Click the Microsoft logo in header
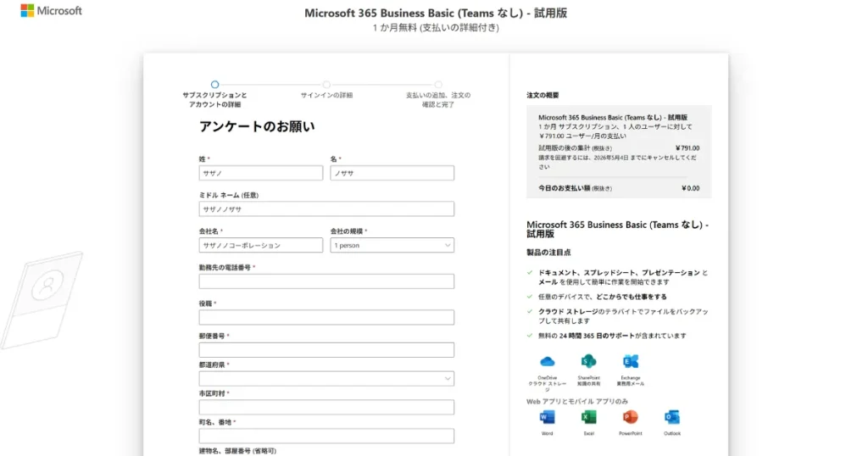Screen dimensions: 868x456 tap(51, 11)
